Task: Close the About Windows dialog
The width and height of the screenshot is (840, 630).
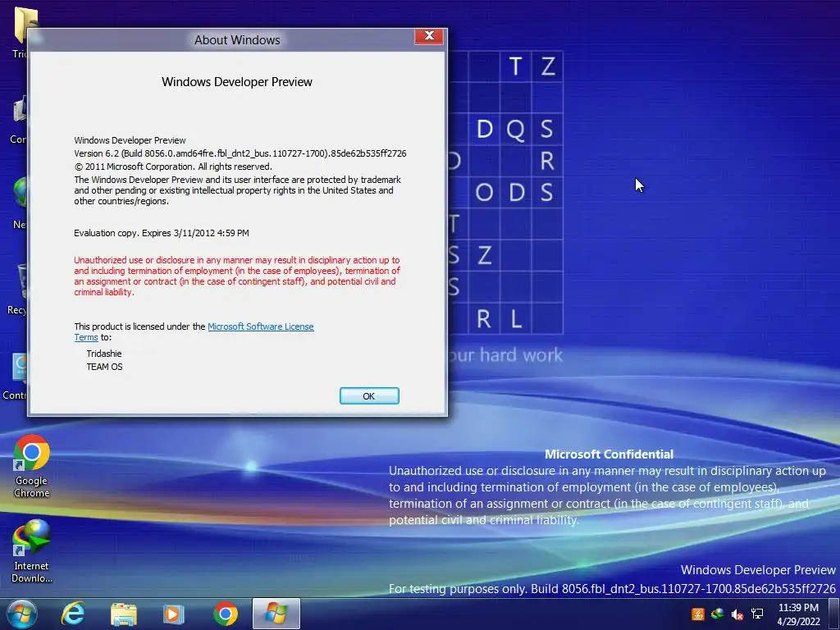Action: pyautogui.click(x=428, y=36)
